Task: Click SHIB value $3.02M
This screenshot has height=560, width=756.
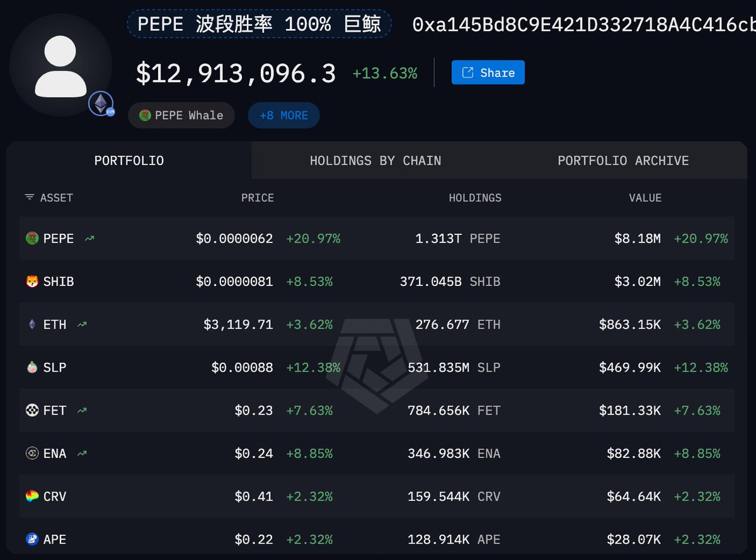Action: 638,282
